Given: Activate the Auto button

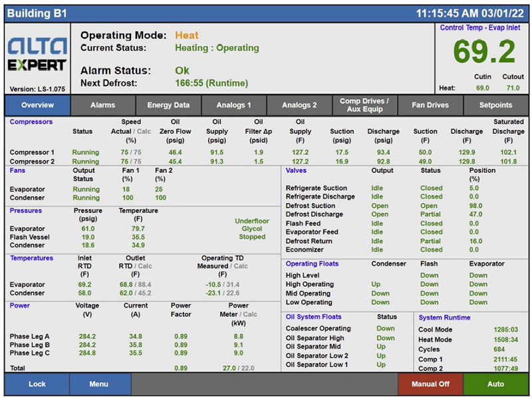Looking at the screenshot, I should pyautogui.click(x=495, y=384).
